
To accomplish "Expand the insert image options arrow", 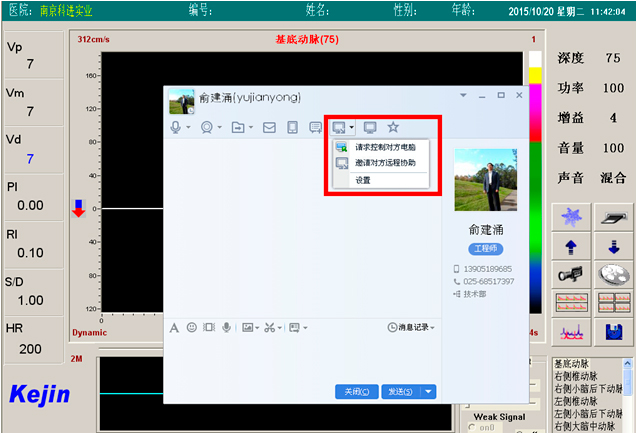I will (x=257, y=328).
